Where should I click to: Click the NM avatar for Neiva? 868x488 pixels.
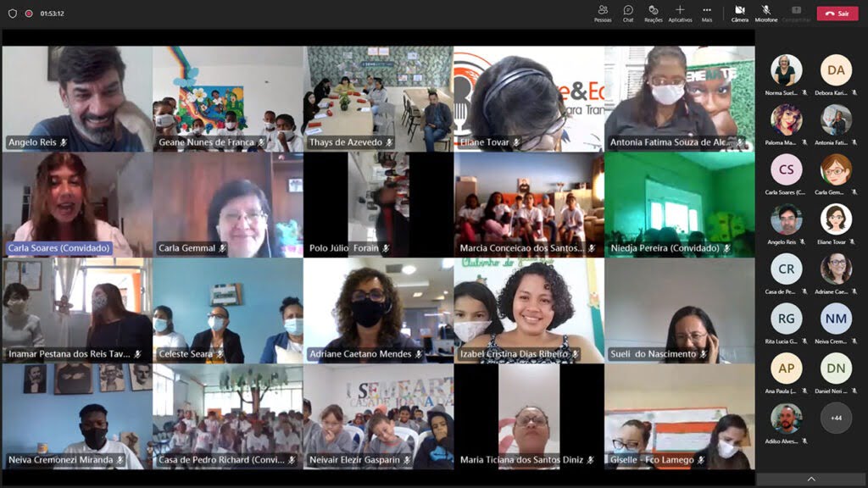tap(836, 319)
